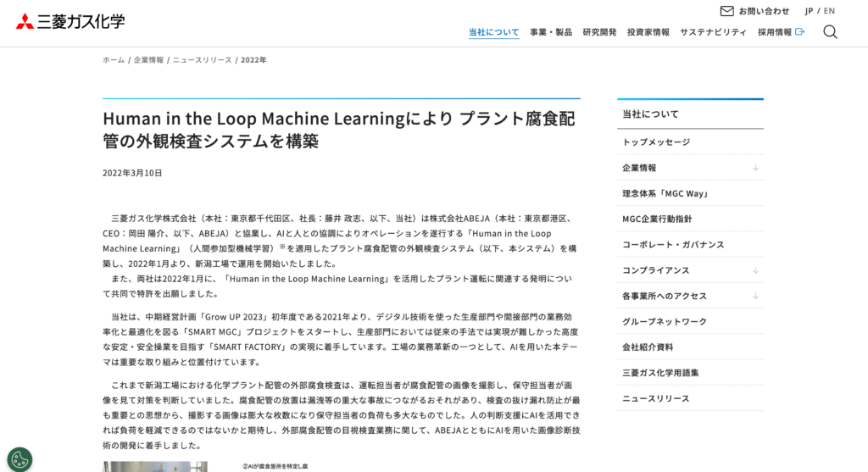Open the cookie settings icon
Screen dimensions: 868x472
[19, 459]
